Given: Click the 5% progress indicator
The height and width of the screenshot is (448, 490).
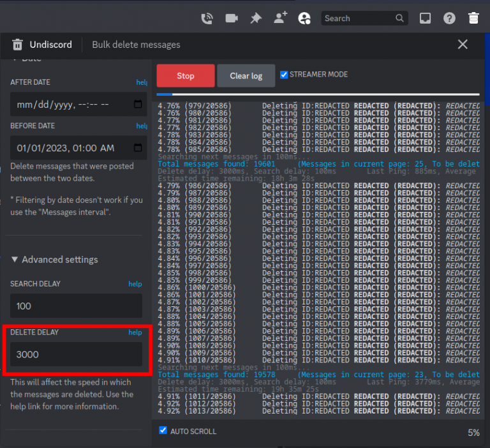Looking at the screenshot, I should tap(473, 433).
